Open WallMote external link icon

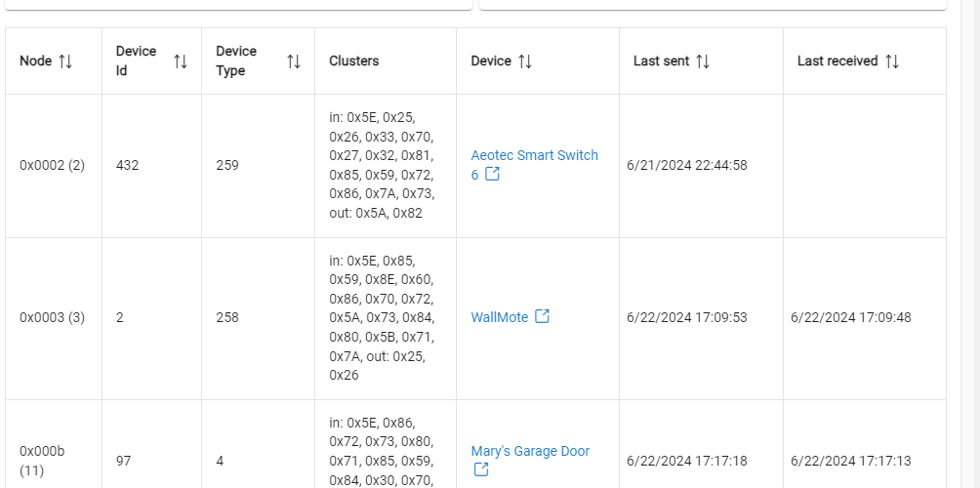coord(543,316)
